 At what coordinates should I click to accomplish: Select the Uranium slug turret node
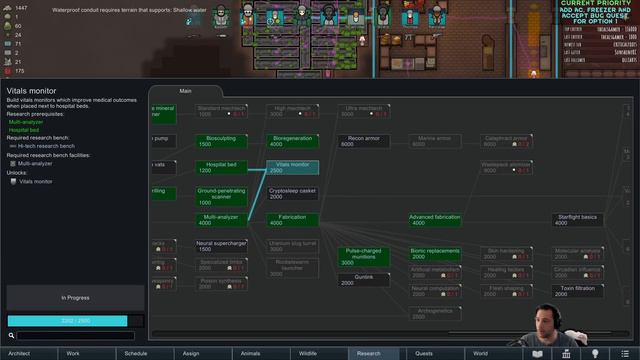point(293,246)
